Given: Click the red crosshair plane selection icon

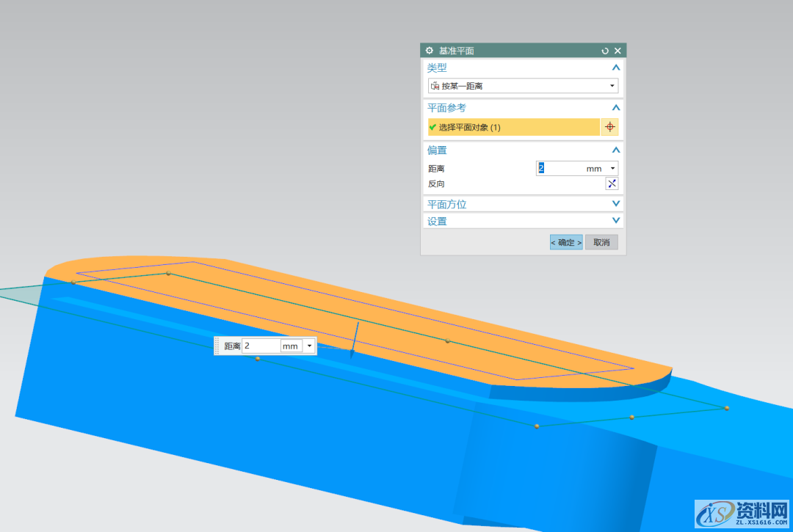Looking at the screenshot, I should (609, 127).
